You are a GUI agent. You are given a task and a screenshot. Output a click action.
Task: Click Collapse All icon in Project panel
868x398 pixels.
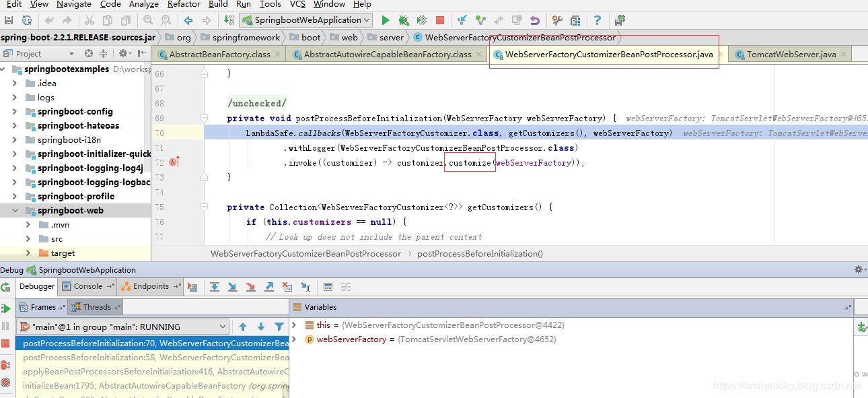point(103,53)
